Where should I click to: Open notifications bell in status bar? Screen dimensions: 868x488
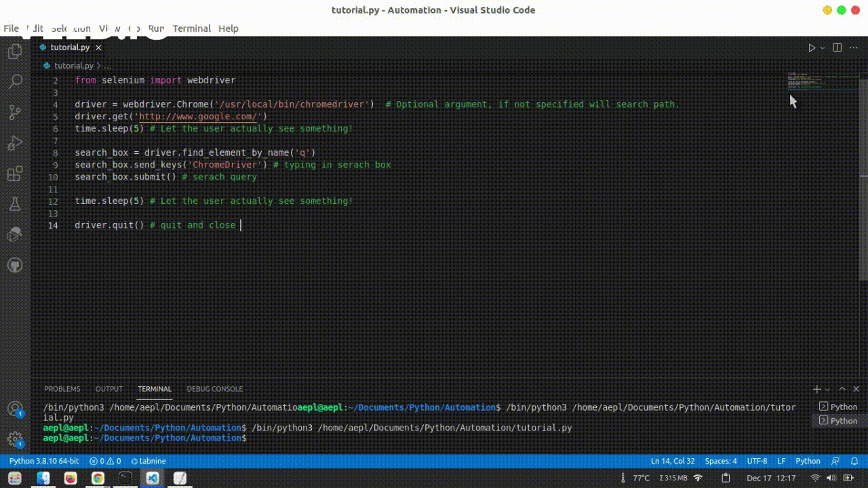[x=853, y=461]
